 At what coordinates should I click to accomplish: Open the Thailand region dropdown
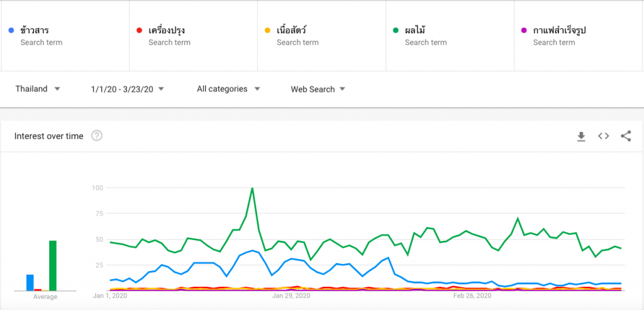pos(38,89)
